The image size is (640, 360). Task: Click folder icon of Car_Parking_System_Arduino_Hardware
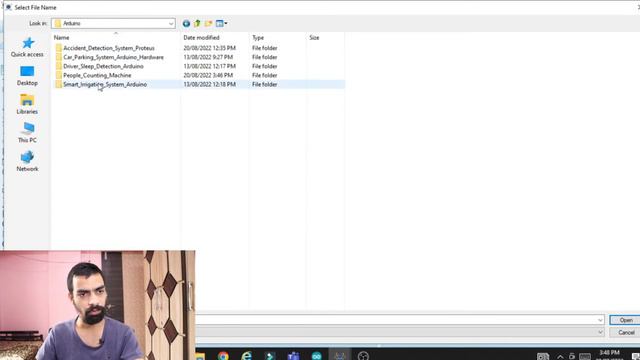coord(58,57)
